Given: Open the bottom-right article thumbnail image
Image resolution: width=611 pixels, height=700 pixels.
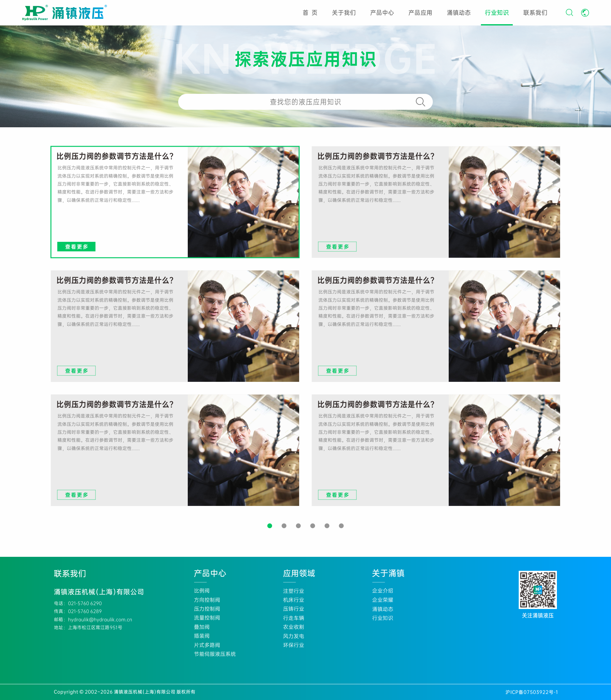Looking at the screenshot, I should point(504,450).
